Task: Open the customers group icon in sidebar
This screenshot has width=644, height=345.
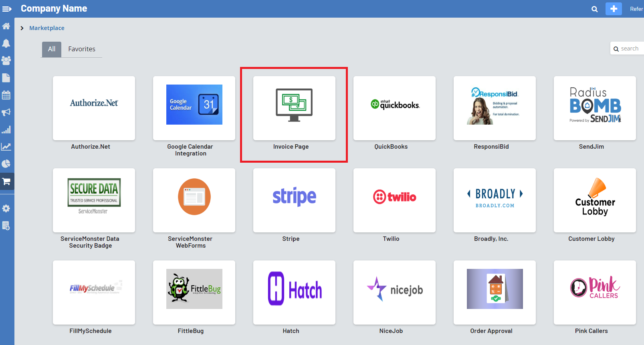Action: [x=6, y=61]
